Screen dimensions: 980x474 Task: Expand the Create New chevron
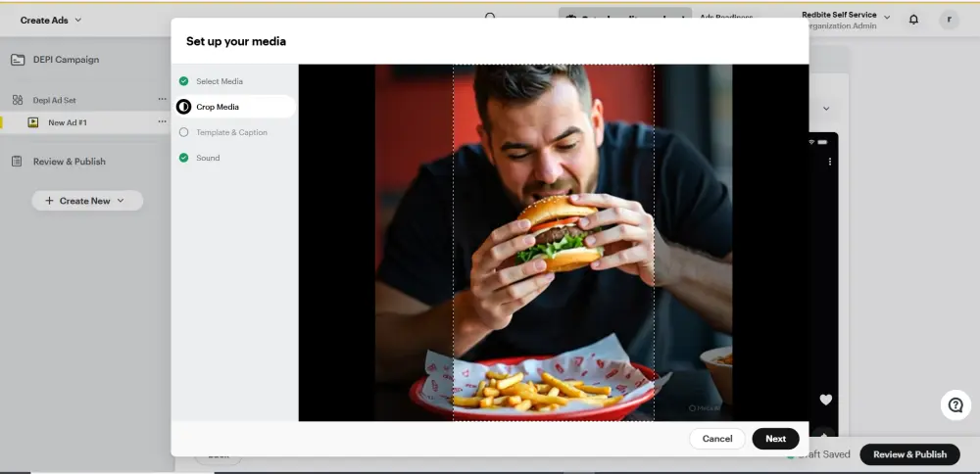pyautogui.click(x=121, y=201)
